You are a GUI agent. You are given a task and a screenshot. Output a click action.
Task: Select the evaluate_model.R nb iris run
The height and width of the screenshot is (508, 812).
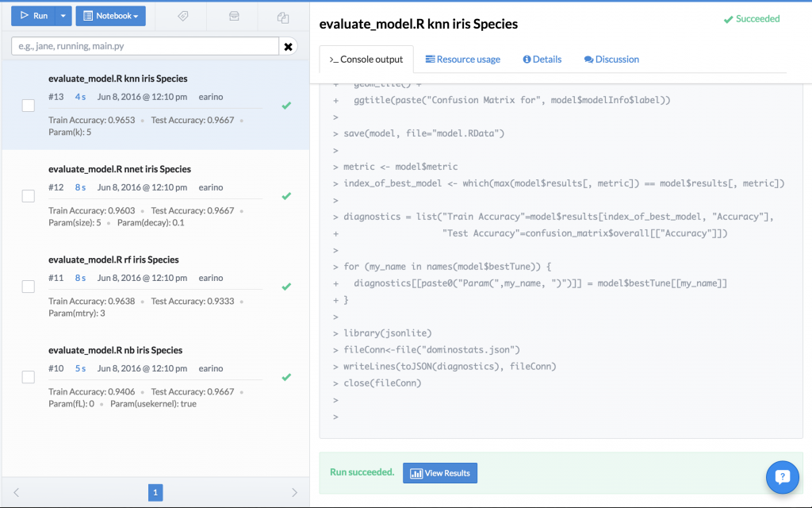(x=115, y=350)
